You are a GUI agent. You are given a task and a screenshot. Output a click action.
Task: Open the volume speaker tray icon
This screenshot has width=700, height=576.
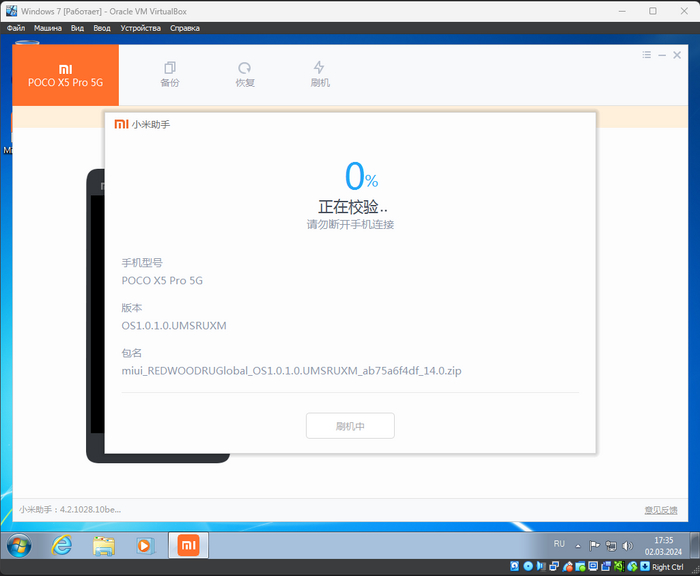tap(627, 546)
